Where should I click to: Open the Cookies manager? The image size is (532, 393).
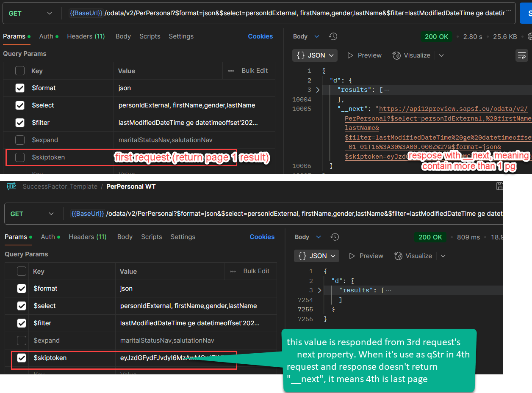(x=260, y=36)
